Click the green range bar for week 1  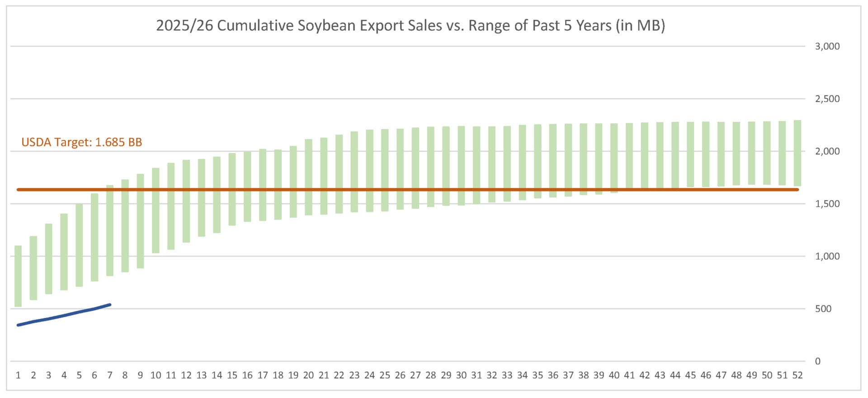coord(18,276)
